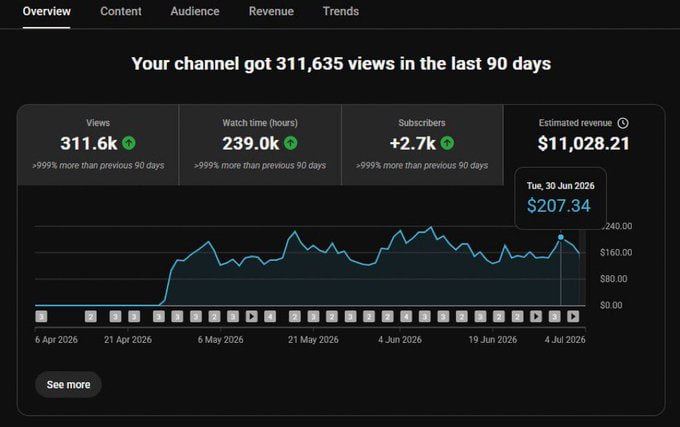Open the Overview tab
Viewport: 680px width, 427px height.
[46, 11]
